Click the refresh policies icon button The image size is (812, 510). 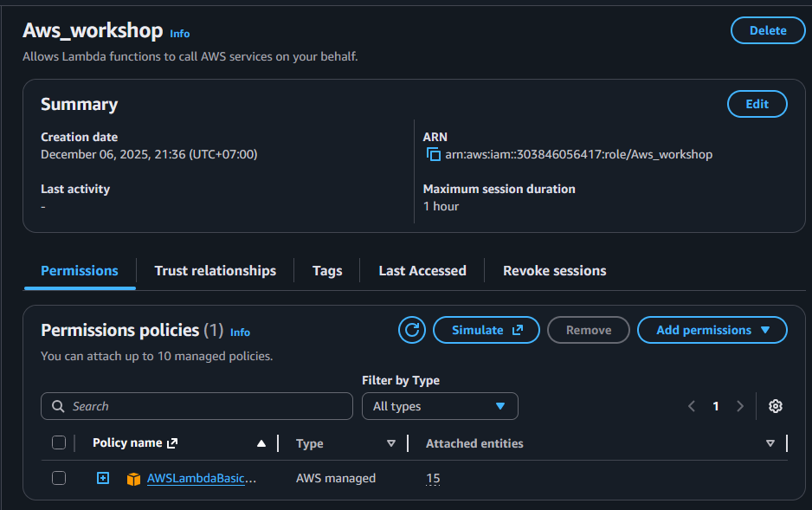412,330
